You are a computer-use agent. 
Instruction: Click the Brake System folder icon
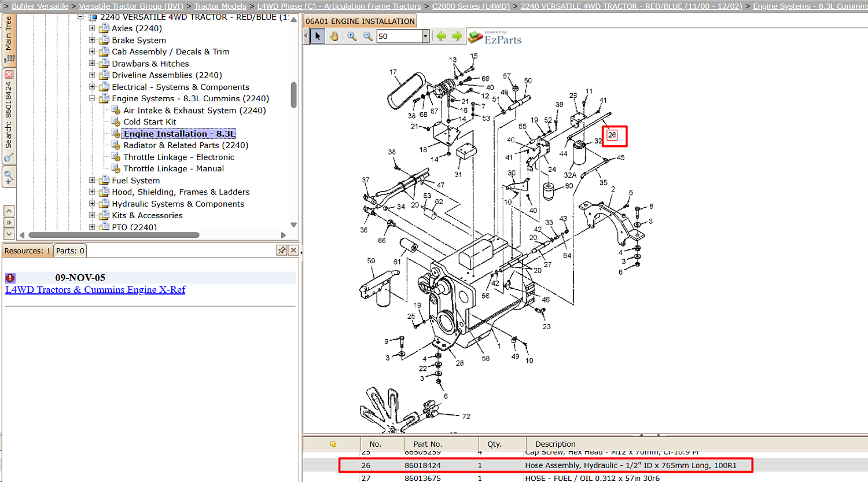tap(104, 40)
